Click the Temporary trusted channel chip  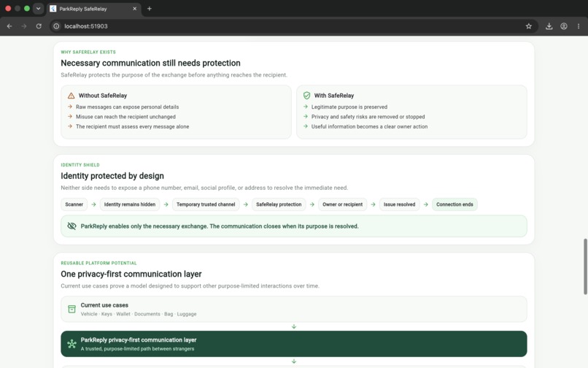tap(206, 204)
